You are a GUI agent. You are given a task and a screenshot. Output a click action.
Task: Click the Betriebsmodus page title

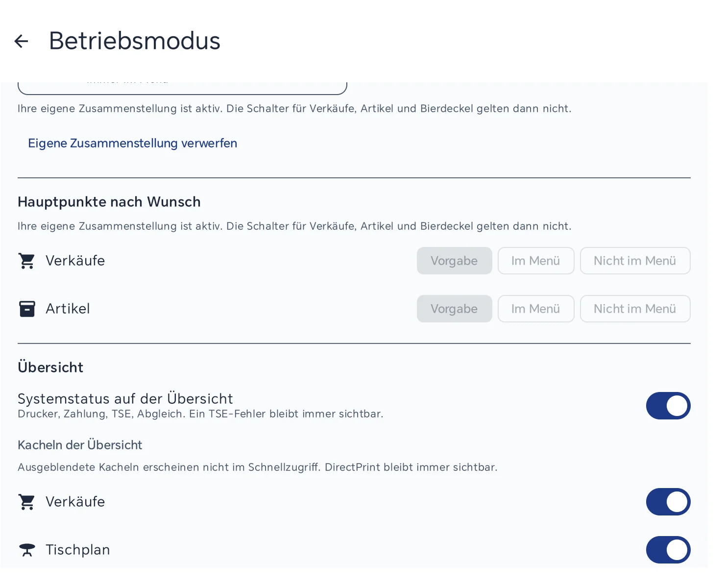click(x=135, y=41)
